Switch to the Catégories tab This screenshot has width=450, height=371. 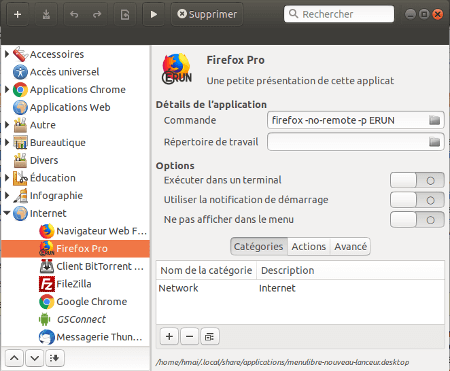point(259,246)
